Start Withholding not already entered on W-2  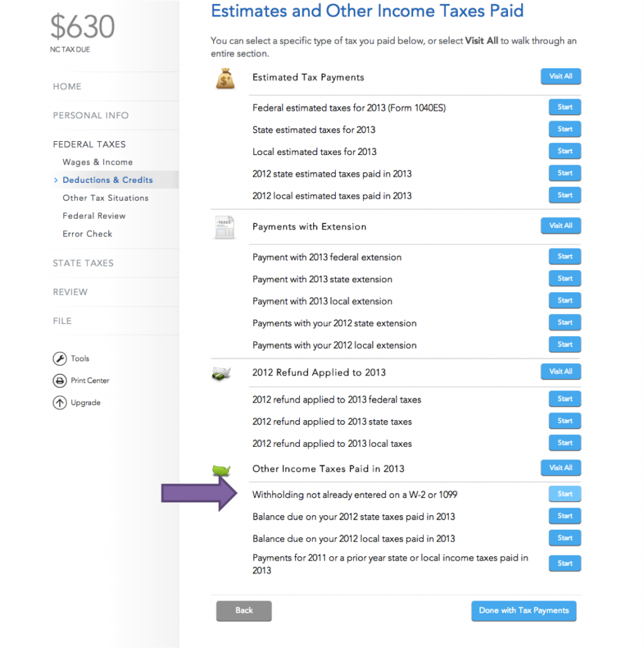(564, 494)
